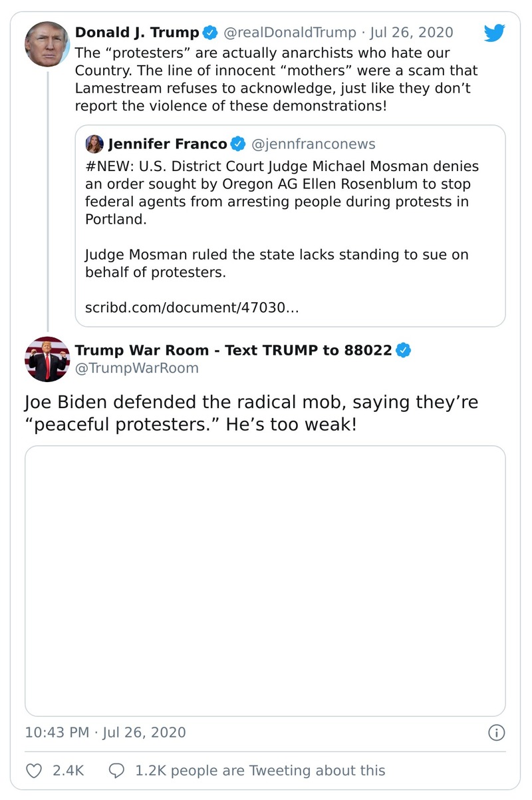Open Jennifer Franco's small avatar
Screen dimensions: 532x800
coord(94,144)
